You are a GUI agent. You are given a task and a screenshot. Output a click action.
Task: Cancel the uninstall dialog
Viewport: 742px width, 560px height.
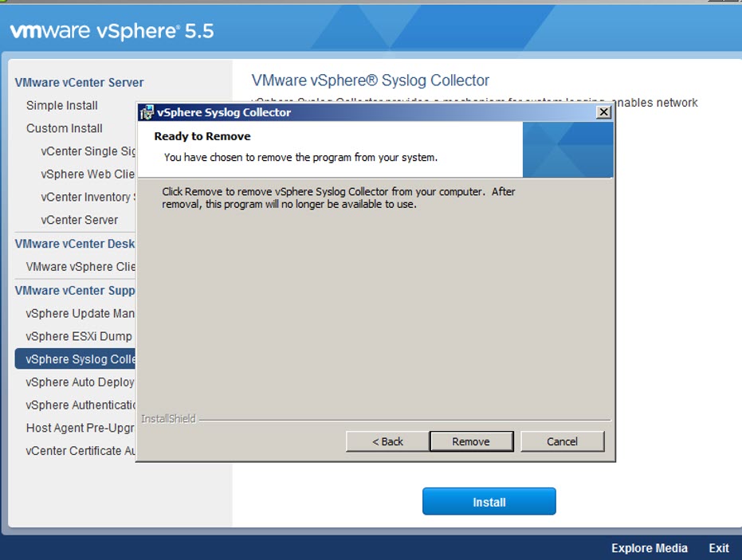[562, 441]
